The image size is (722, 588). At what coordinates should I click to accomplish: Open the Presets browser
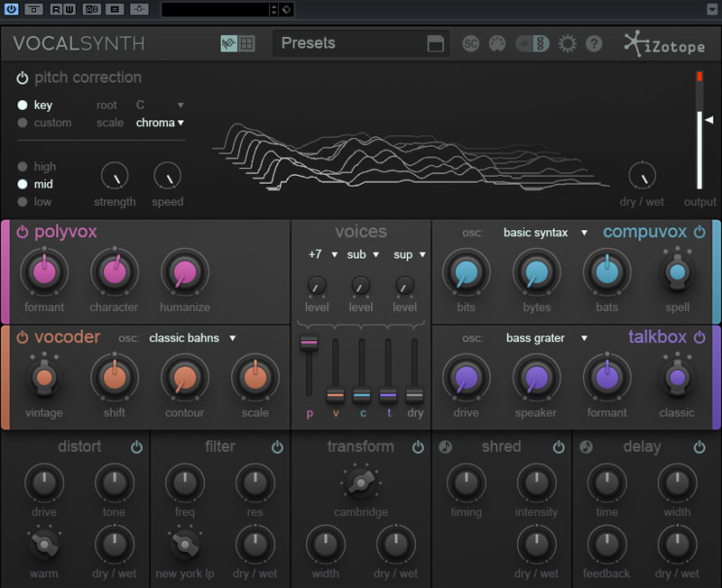pos(360,43)
